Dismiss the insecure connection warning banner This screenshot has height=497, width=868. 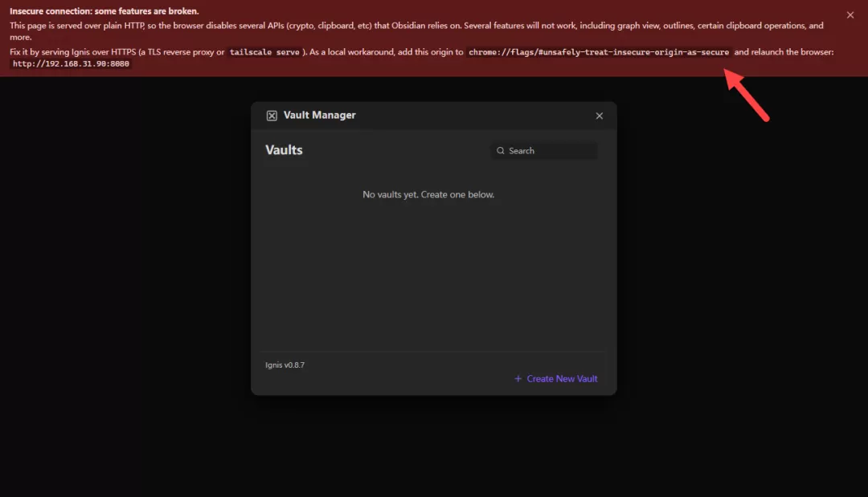850,15
